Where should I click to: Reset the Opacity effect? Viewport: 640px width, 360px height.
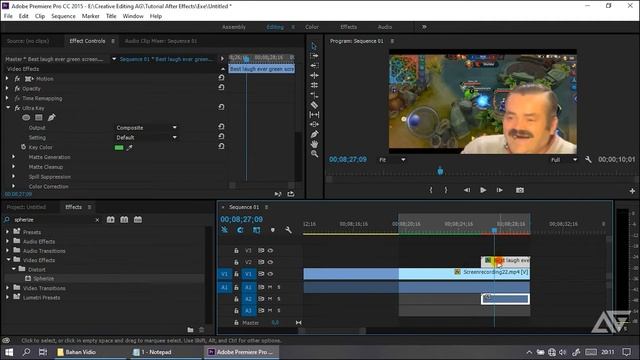[221, 87]
